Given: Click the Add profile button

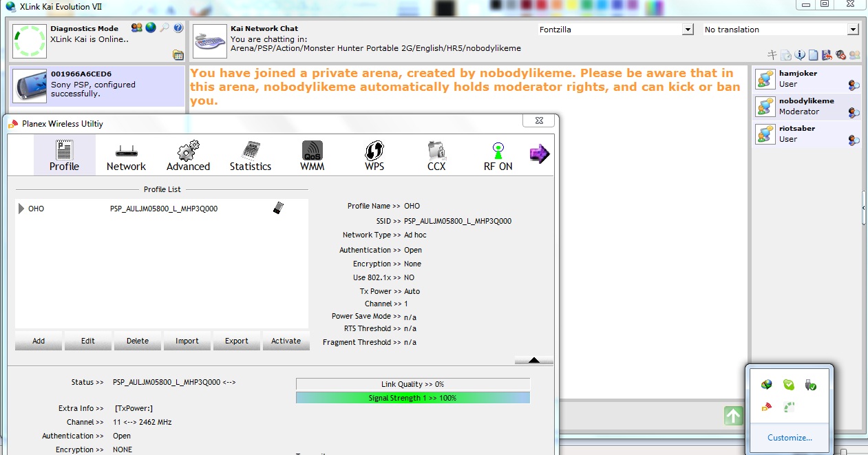Looking at the screenshot, I should click(39, 341).
